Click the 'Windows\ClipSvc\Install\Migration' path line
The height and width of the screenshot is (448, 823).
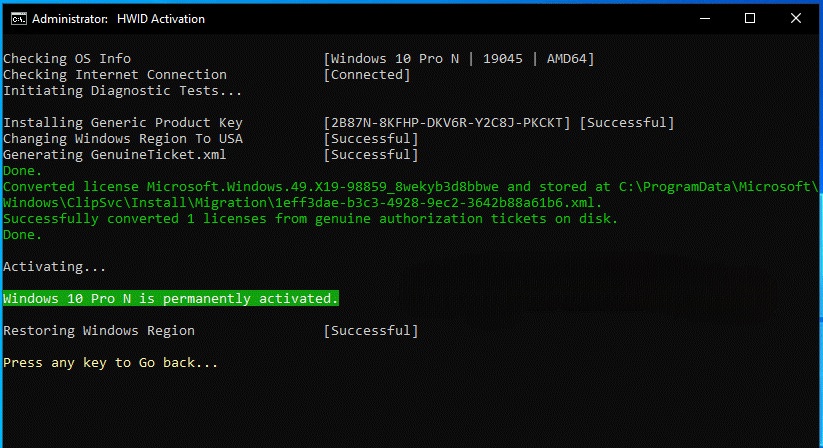pyautogui.click(x=302, y=202)
